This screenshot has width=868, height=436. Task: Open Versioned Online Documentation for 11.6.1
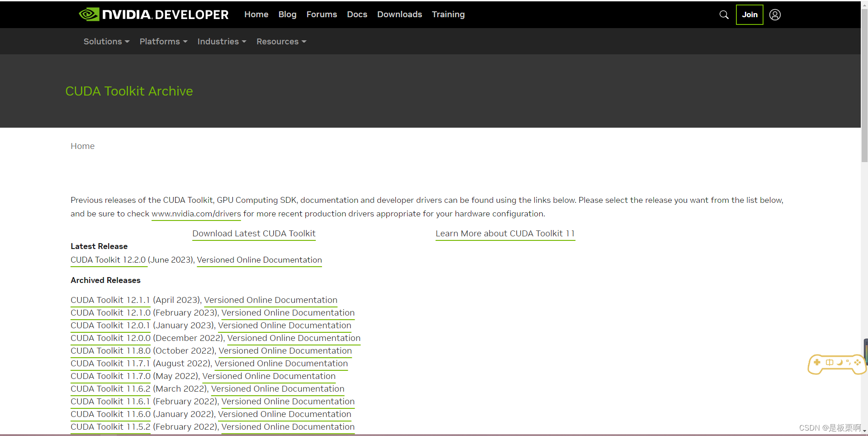pyautogui.click(x=288, y=402)
